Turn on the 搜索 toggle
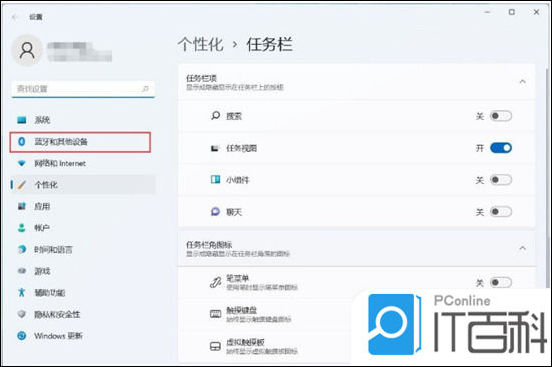552x367 pixels. 501,116
